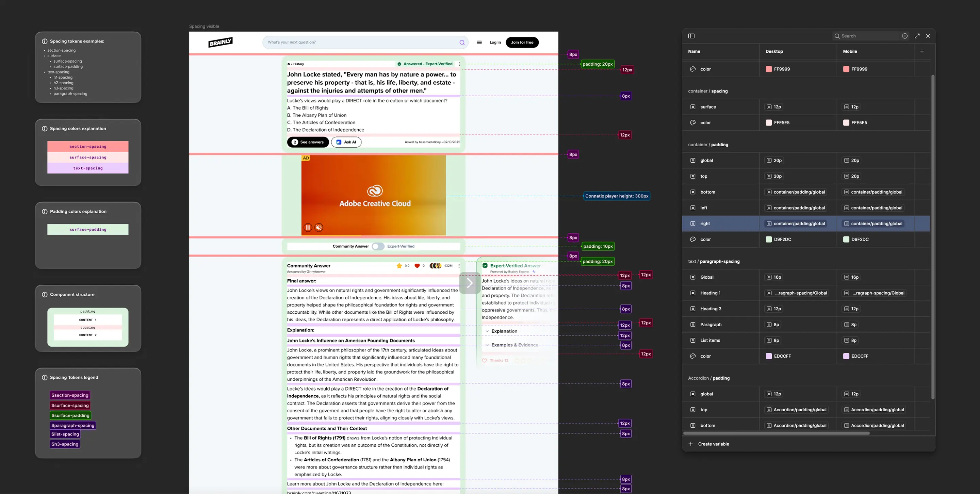Click the See answers button
980x494 pixels.
pos(308,142)
